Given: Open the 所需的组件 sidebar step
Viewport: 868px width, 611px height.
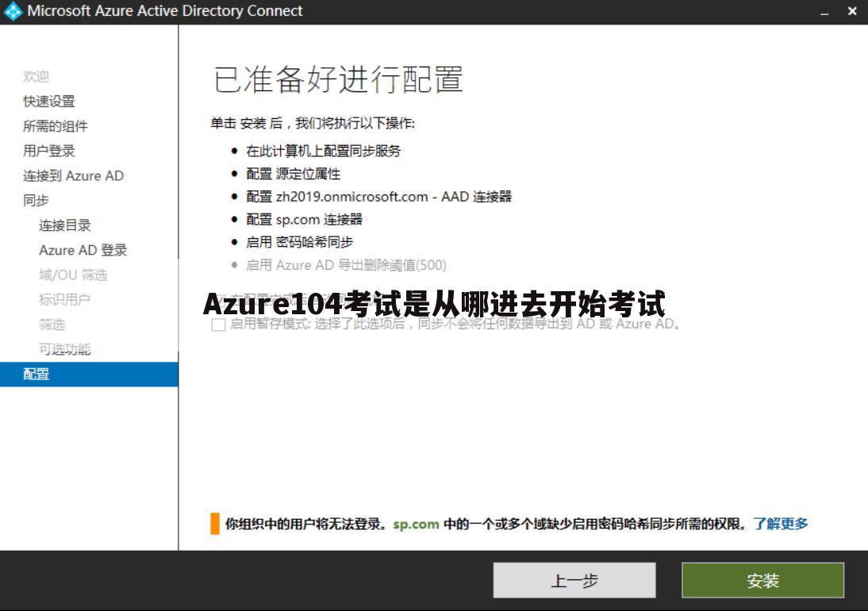Looking at the screenshot, I should [56, 126].
